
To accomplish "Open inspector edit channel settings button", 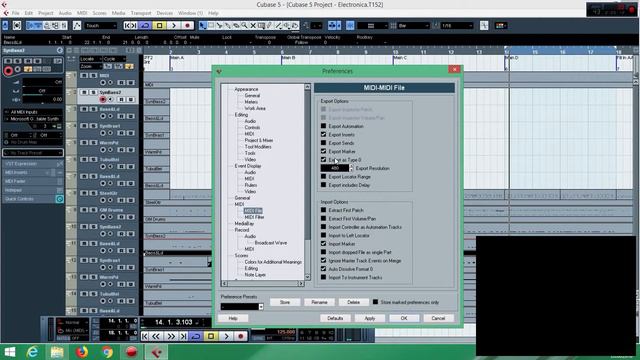I will click(x=58, y=61).
